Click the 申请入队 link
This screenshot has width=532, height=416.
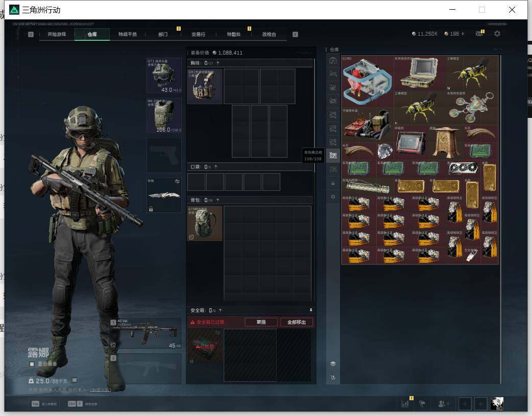[x=101, y=390]
